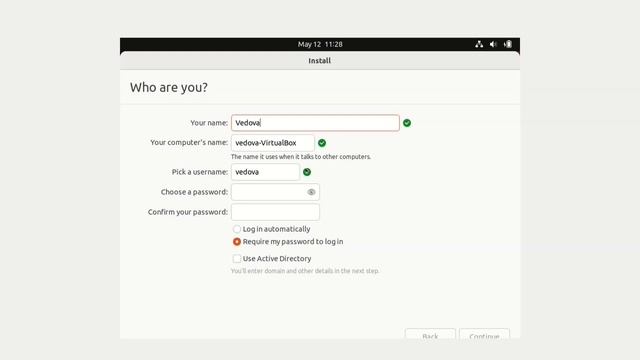Click the note about entering domain details
Image resolution: width=640 pixels, height=360 pixels.
305,271
